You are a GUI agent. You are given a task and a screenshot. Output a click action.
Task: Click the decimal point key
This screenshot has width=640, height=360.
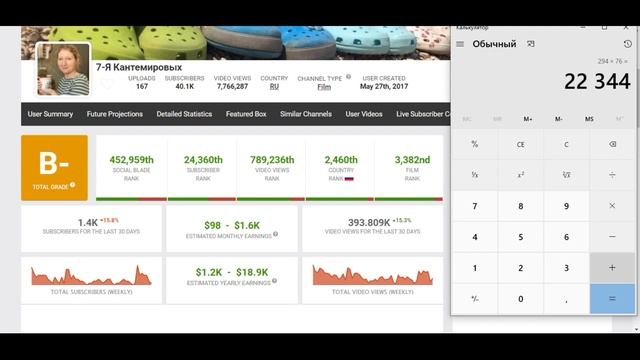coord(567,299)
